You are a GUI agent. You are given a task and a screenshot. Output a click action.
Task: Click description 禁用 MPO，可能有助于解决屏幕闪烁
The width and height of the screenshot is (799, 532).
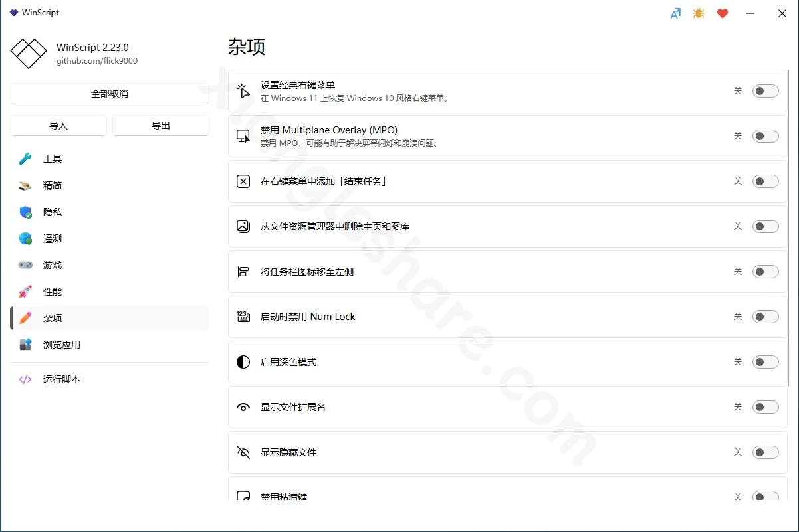[350, 143]
